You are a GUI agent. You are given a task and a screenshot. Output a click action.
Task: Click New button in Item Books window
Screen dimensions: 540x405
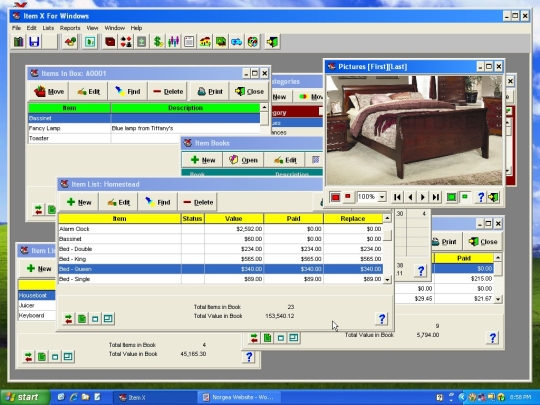202,160
